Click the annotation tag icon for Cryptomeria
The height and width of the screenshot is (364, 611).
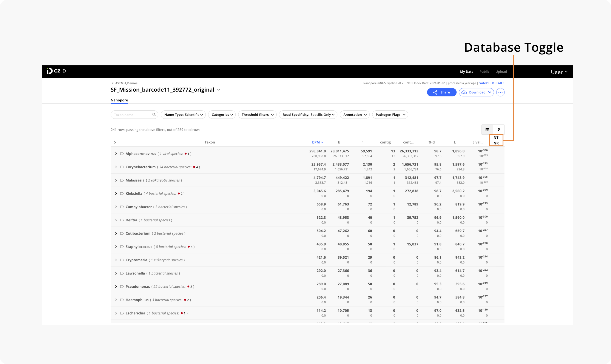pyautogui.click(x=122, y=260)
